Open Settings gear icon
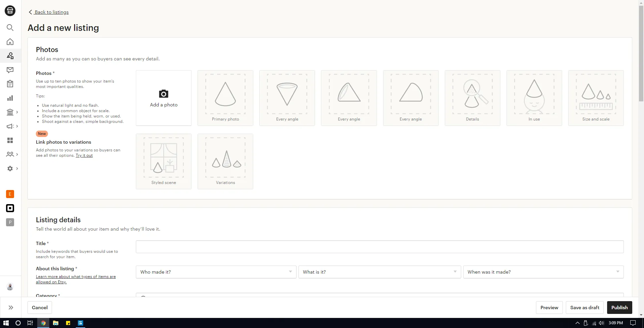Image resolution: width=644 pixels, height=328 pixels. coord(10,169)
